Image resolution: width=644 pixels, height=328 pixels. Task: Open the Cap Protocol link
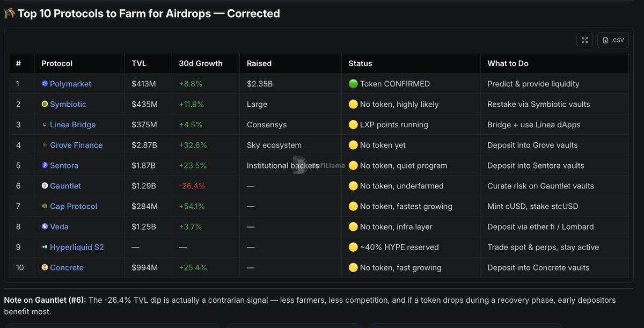coord(74,206)
